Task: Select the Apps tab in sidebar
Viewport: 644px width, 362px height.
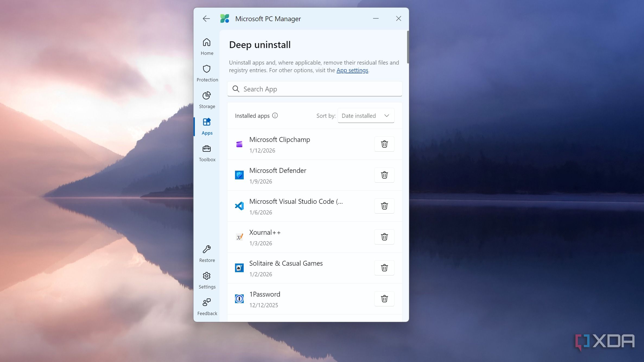Action: [x=207, y=126]
